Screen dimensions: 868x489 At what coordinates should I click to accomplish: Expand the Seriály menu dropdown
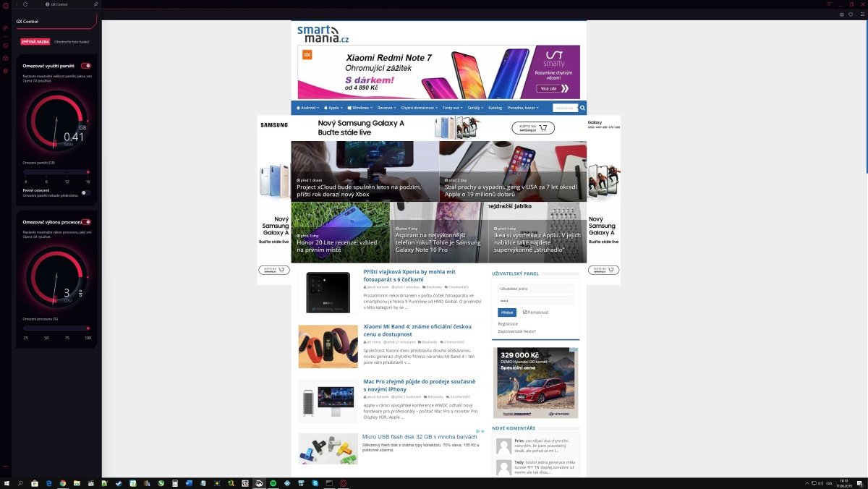pos(476,108)
